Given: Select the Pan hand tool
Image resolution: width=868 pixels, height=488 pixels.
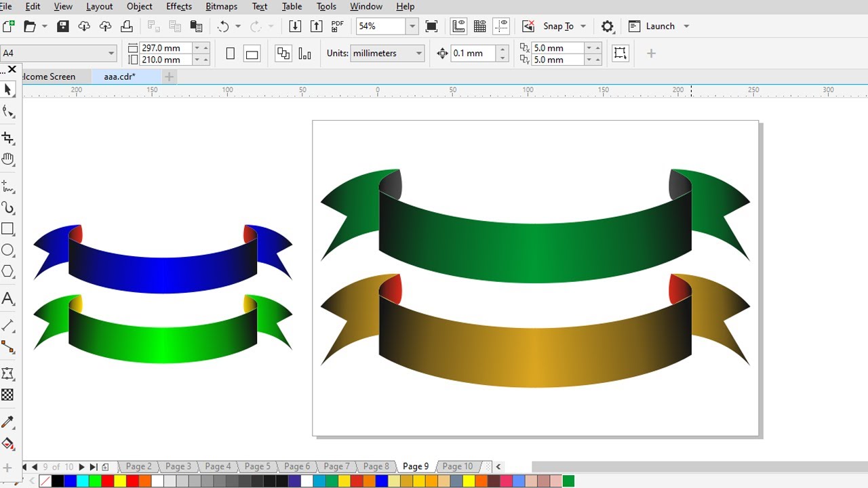Looking at the screenshot, I should pos(8,159).
